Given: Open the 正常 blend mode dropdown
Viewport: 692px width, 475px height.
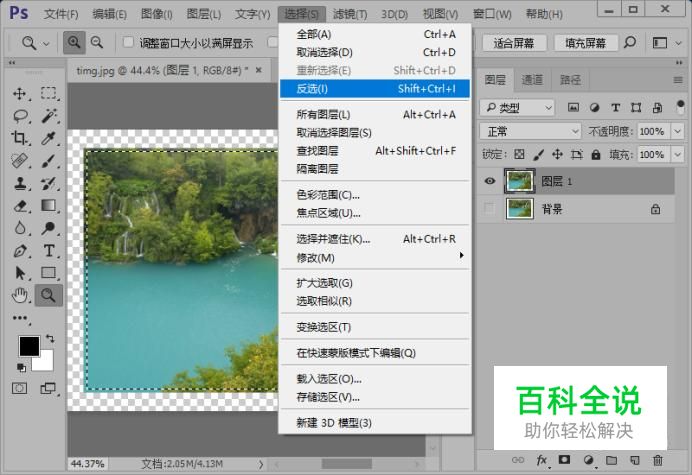Looking at the screenshot, I should (530, 131).
